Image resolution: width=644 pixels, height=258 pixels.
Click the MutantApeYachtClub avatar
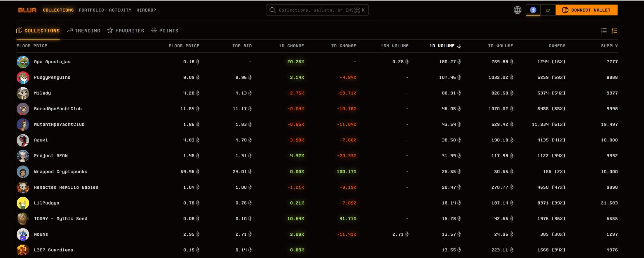(x=23, y=125)
